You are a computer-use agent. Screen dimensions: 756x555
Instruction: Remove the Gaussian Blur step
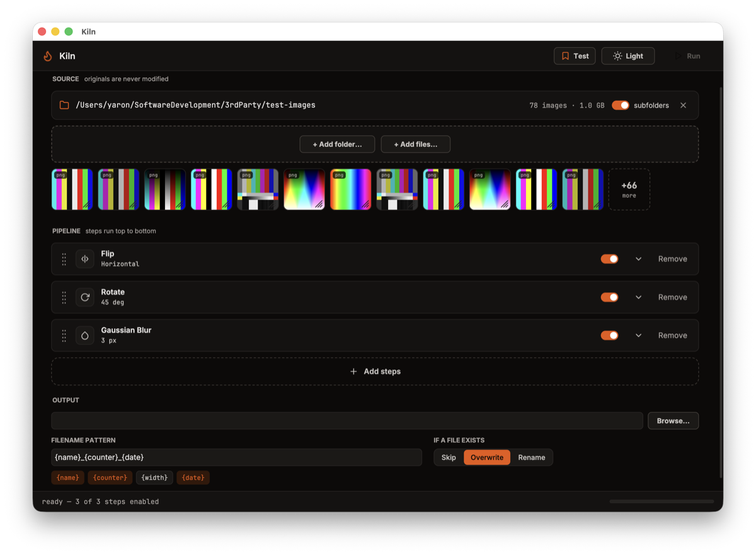(x=672, y=336)
